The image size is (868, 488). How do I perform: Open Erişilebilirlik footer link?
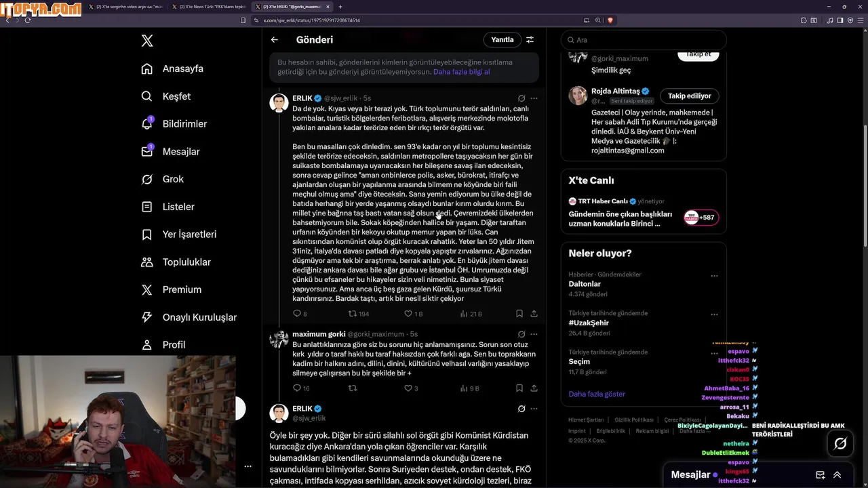point(611,431)
